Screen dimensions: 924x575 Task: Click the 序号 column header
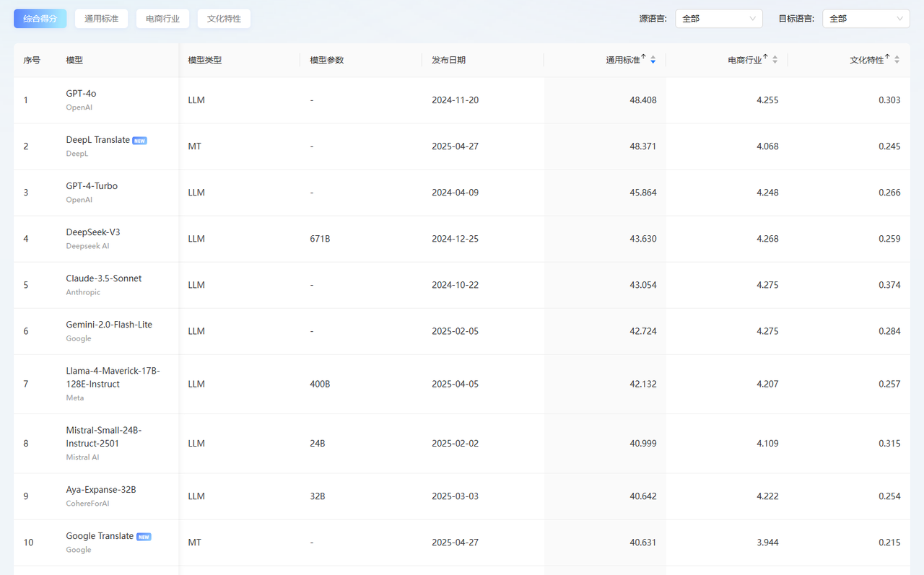coord(32,60)
